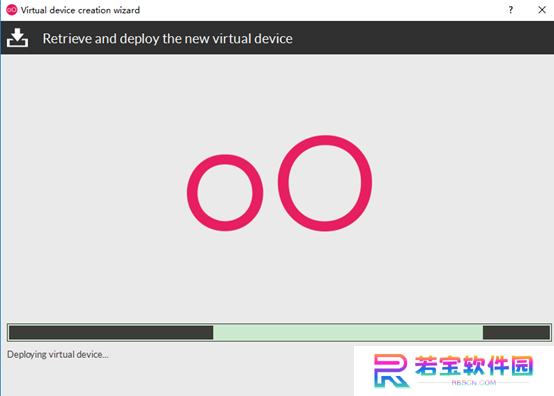Click the right dark segment of the progress bar
The width and height of the screenshot is (554, 396).
(516, 332)
